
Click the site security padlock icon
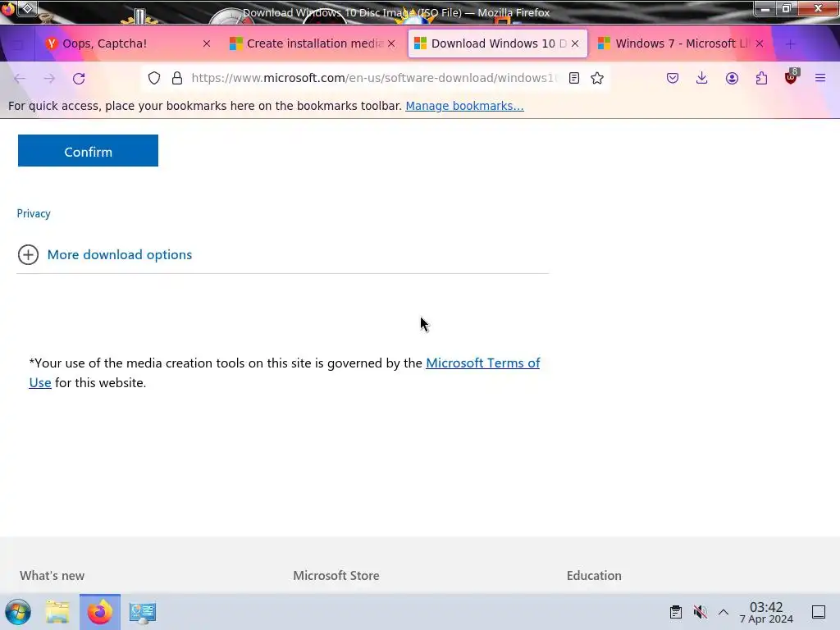[177, 78]
